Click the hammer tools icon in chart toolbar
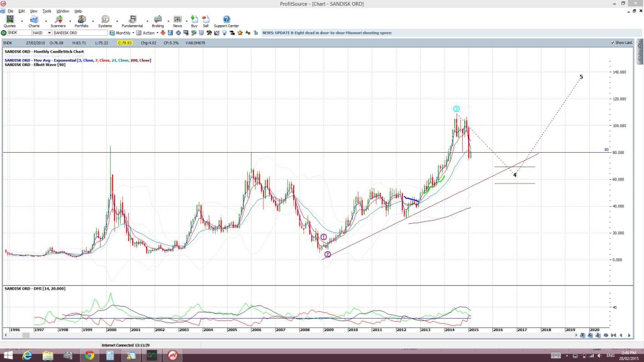Viewport: 644px width, 362px height. [209, 33]
